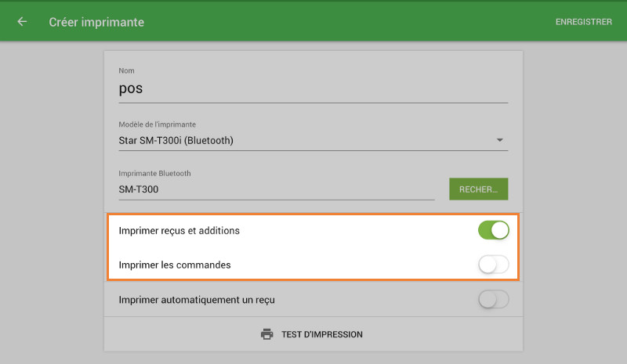Expand the printer model dropdown arrow
Viewport: 627px width, 364px height.
click(x=500, y=141)
